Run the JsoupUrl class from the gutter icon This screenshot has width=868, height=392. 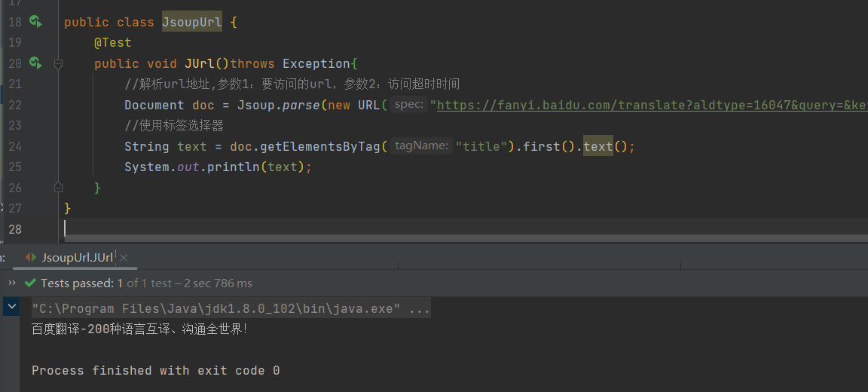click(x=36, y=22)
